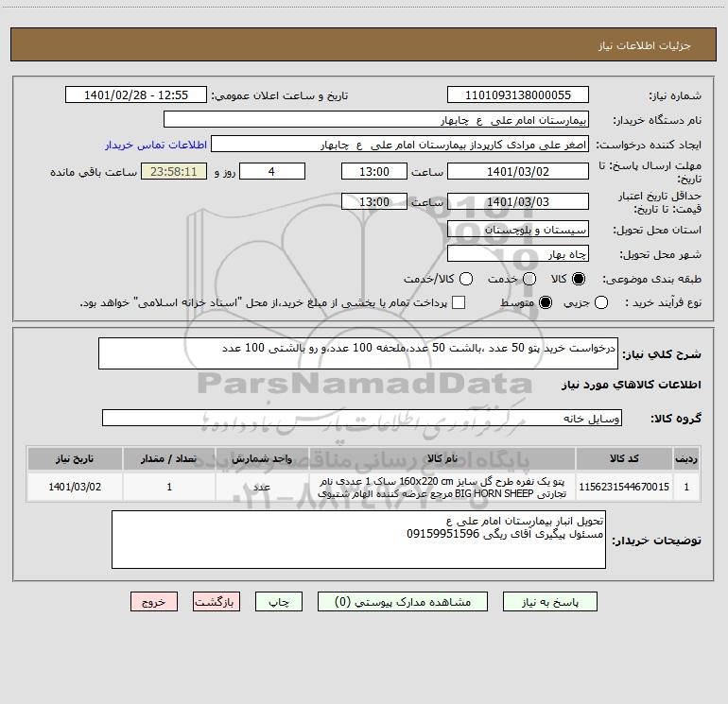This screenshot has height=704, width=728.
Task: Click the response deadline date 1401/03/02 field
Action: (518, 171)
